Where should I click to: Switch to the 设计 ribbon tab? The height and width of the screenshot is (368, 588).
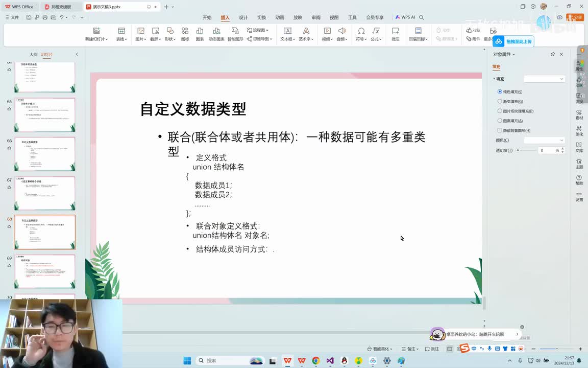tap(243, 17)
